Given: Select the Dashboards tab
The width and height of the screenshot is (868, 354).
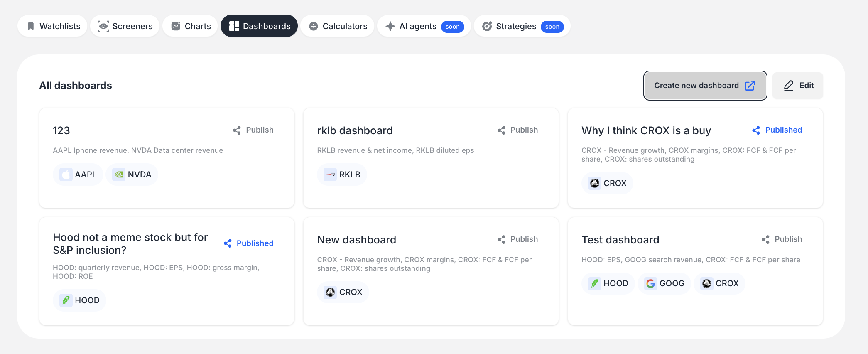Looking at the screenshot, I should [x=259, y=26].
